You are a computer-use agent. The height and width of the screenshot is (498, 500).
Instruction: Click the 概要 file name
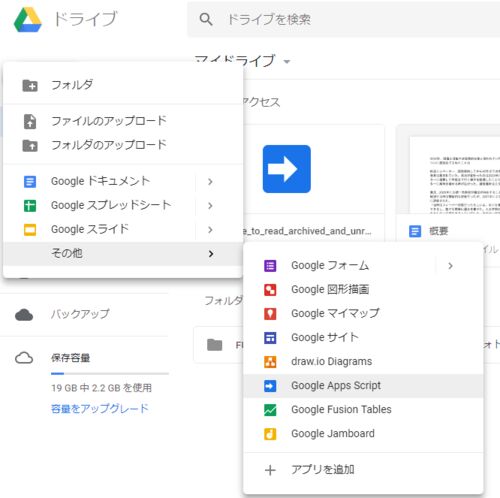[x=438, y=231]
